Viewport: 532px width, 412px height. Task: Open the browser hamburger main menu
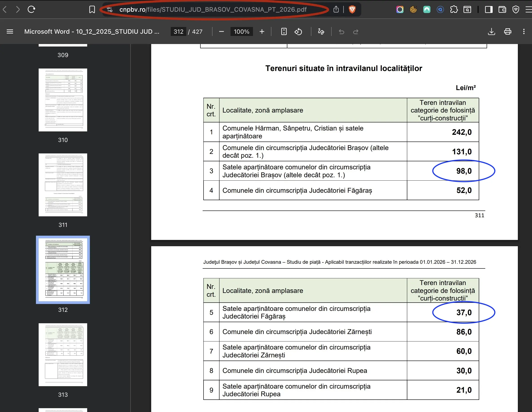529,9
